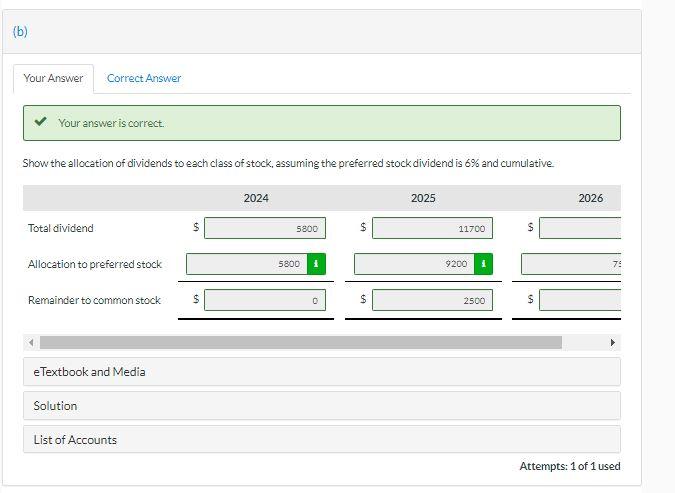Click the green checkmark in correct banner
Image resolution: width=675 pixels, height=493 pixels.
pos(40,122)
